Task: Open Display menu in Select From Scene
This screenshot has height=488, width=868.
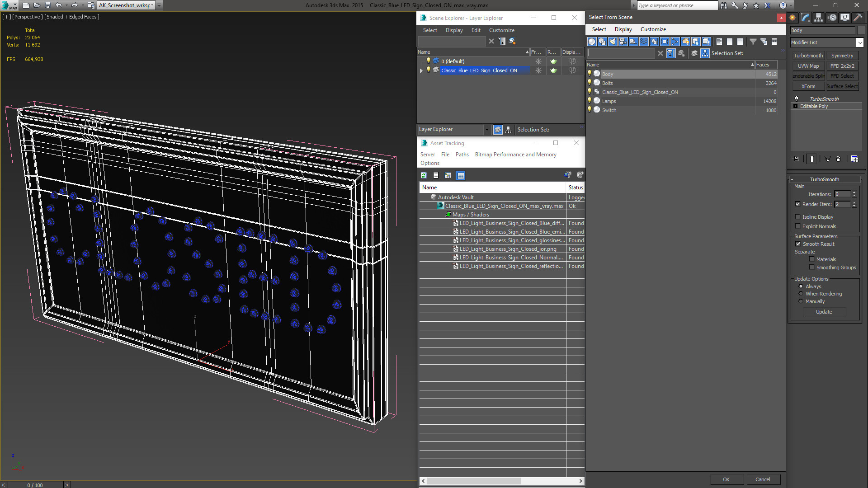Action: point(623,29)
